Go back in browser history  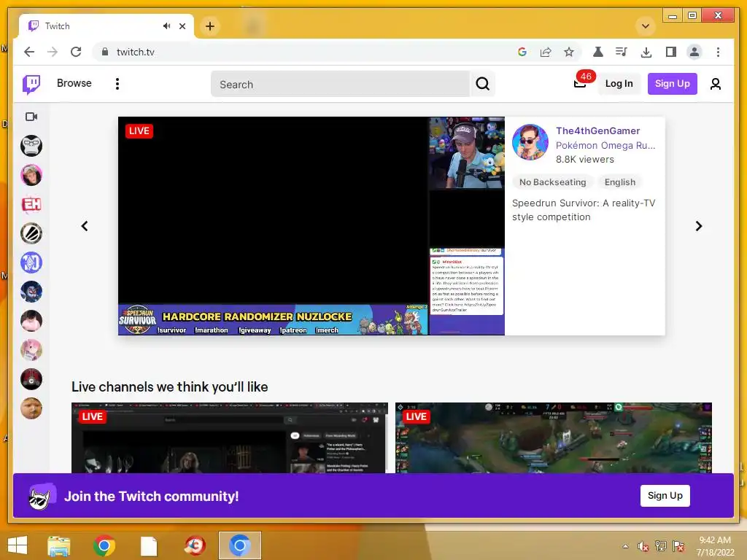point(29,52)
